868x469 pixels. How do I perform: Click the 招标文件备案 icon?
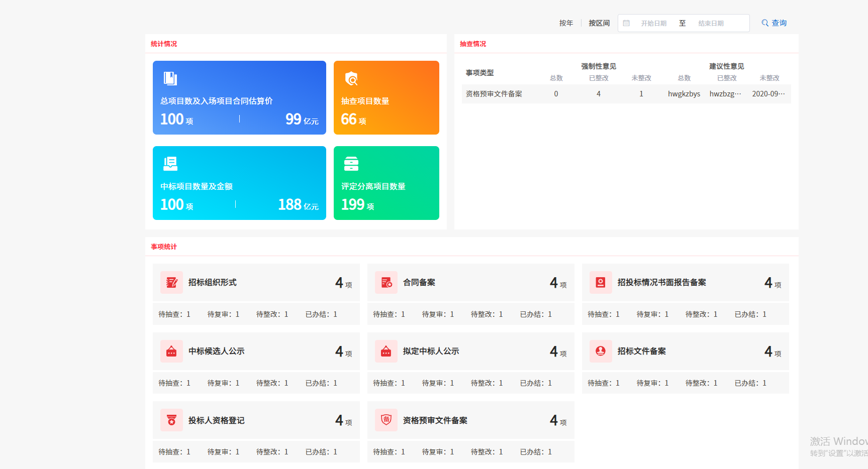pos(601,351)
